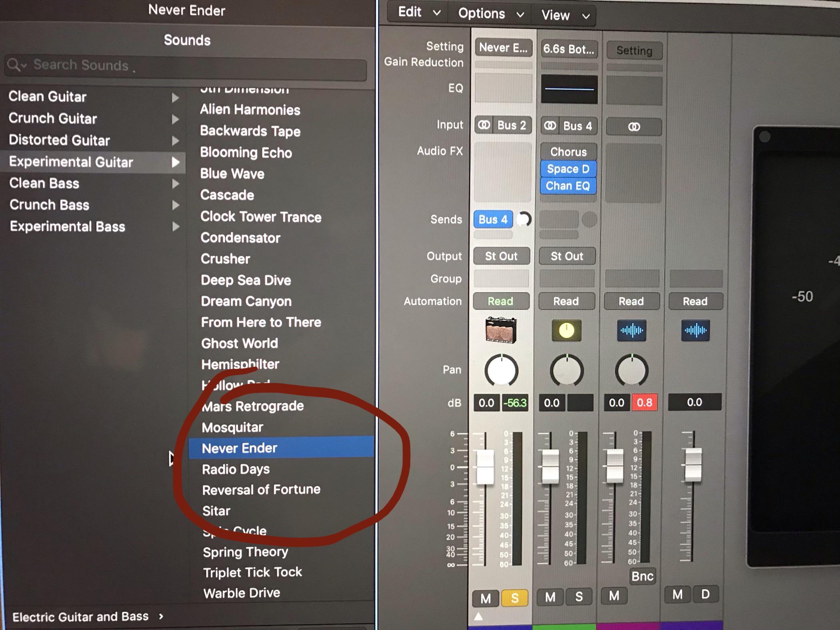This screenshot has width=840, height=630.
Task: Expand the Clean Bass category
Action: 175,184
